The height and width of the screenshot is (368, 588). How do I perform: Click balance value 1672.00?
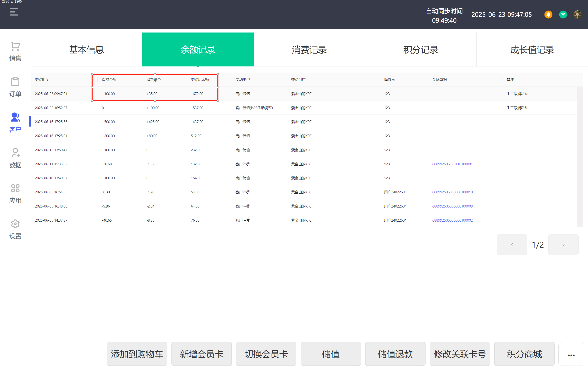[x=197, y=94]
